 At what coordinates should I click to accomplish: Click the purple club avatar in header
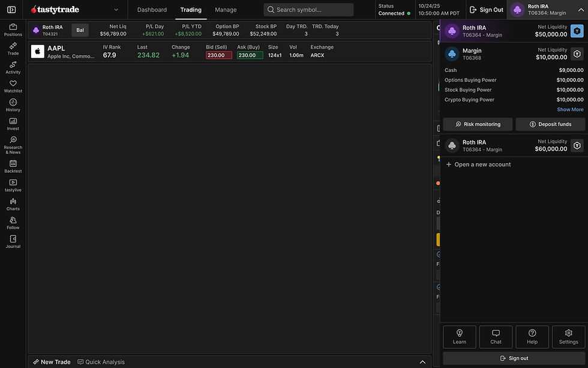517,10
